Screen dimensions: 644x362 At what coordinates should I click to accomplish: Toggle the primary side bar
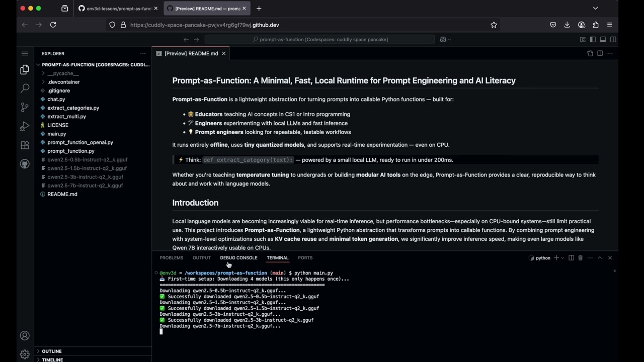click(593, 39)
